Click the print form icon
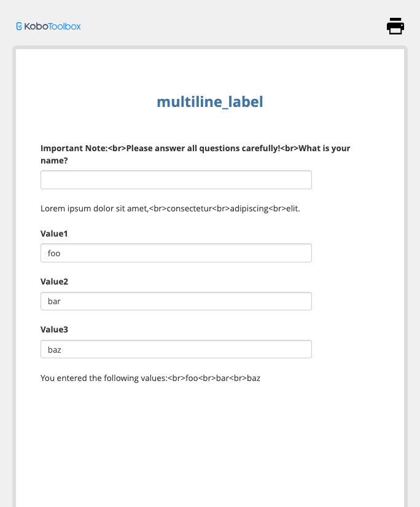Image resolution: width=420 pixels, height=507 pixels. click(395, 26)
